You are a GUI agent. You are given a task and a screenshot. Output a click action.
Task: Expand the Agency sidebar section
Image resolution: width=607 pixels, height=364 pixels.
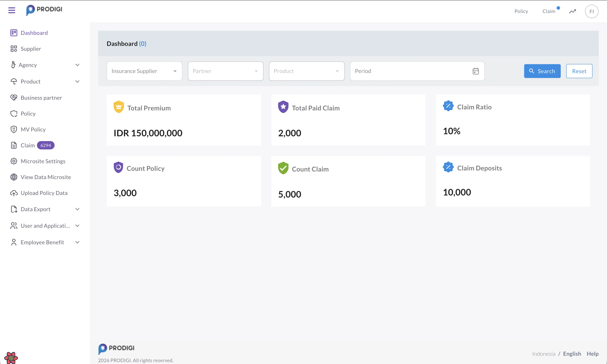pyautogui.click(x=77, y=65)
